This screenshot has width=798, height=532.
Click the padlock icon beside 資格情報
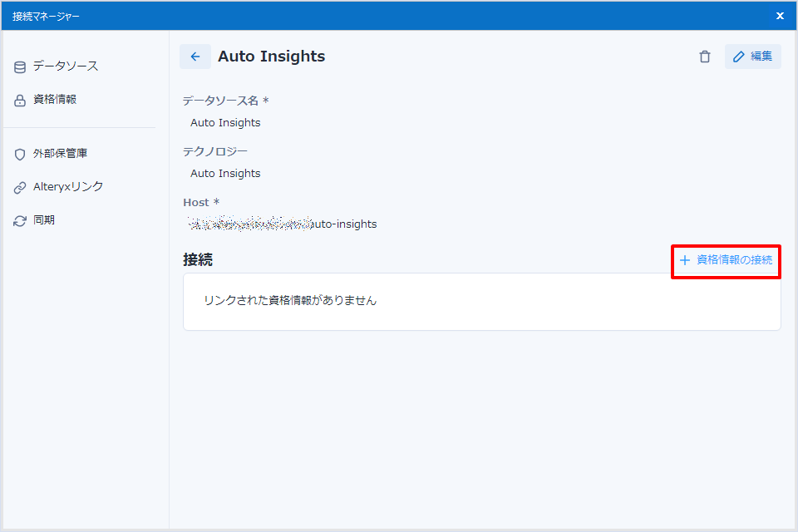pyautogui.click(x=20, y=101)
